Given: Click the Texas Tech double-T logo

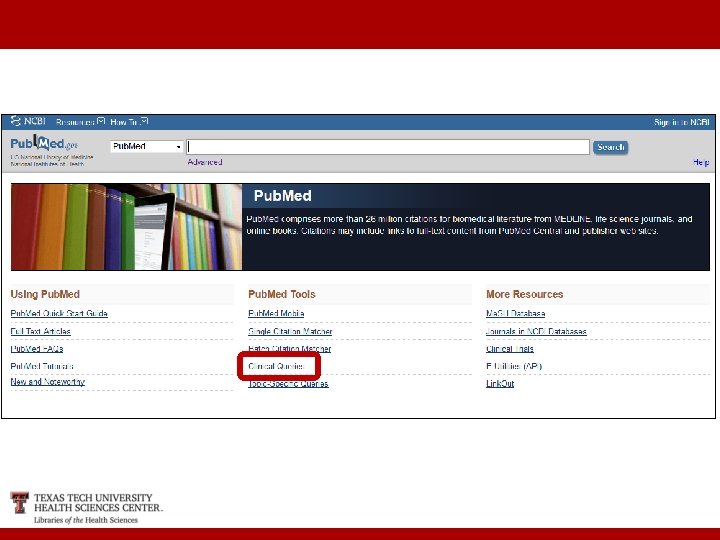Looking at the screenshot, I should coord(20,502).
